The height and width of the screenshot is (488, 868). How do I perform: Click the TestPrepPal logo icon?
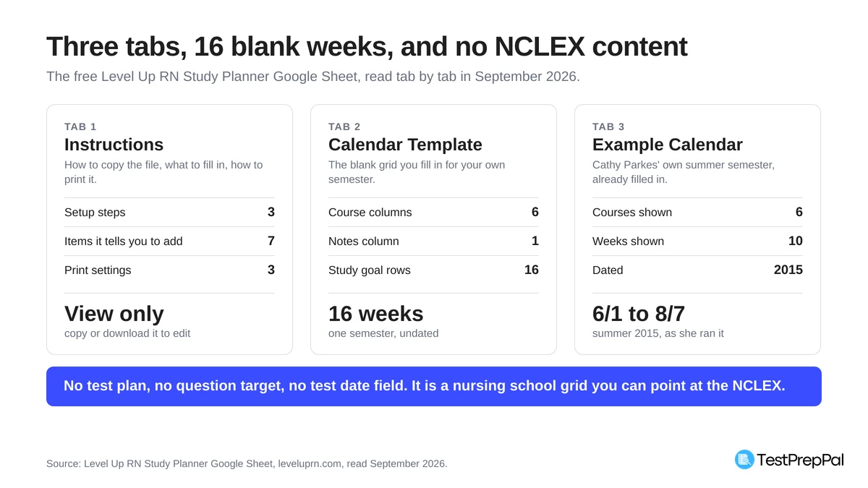pyautogui.click(x=744, y=459)
